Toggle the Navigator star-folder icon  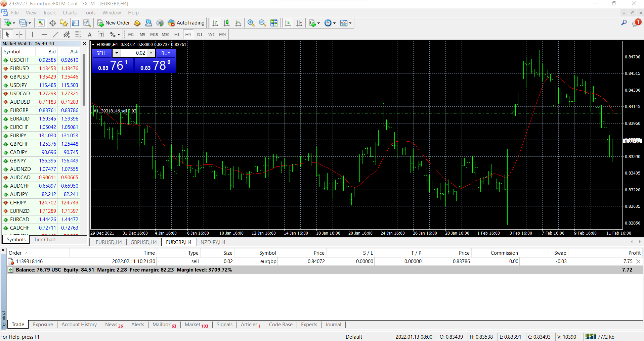point(64,23)
